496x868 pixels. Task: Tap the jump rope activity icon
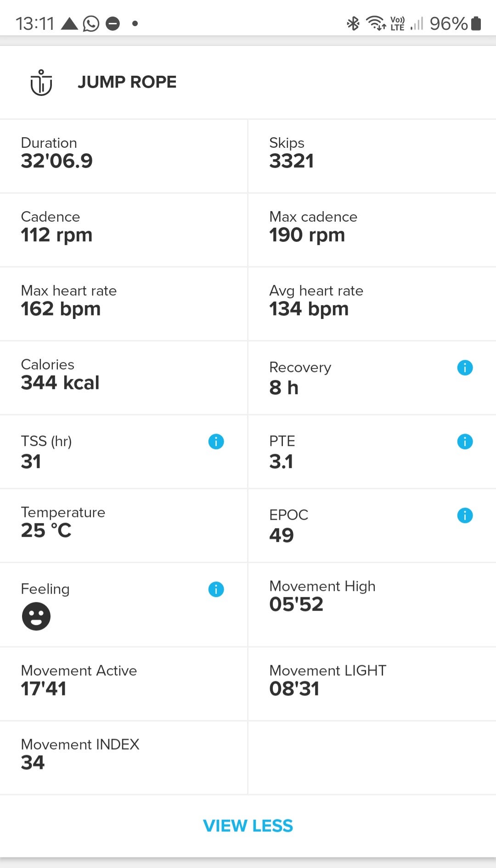41,83
